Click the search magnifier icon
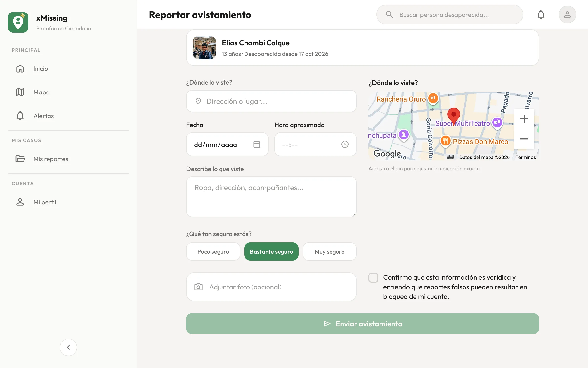The width and height of the screenshot is (588, 368). tap(389, 14)
